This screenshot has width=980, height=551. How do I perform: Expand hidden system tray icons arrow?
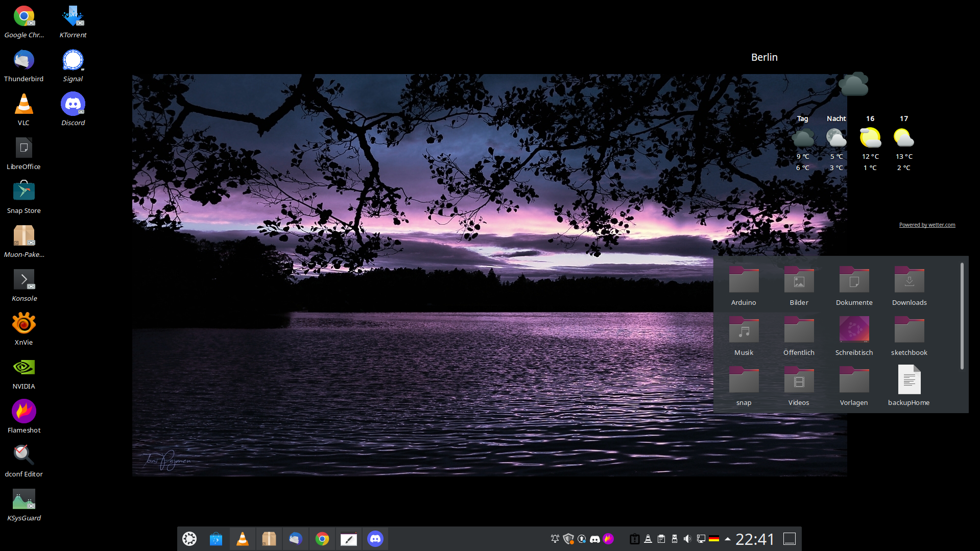pos(728,539)
